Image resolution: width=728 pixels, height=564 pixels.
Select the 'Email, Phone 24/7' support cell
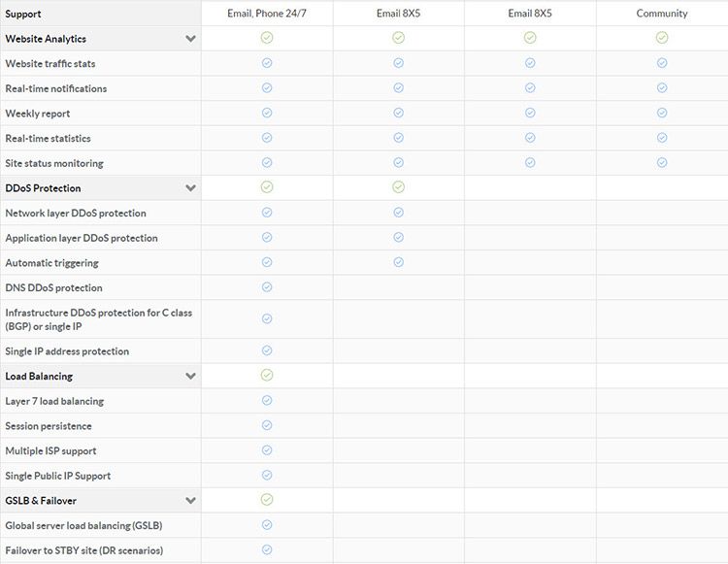(267, 14)
